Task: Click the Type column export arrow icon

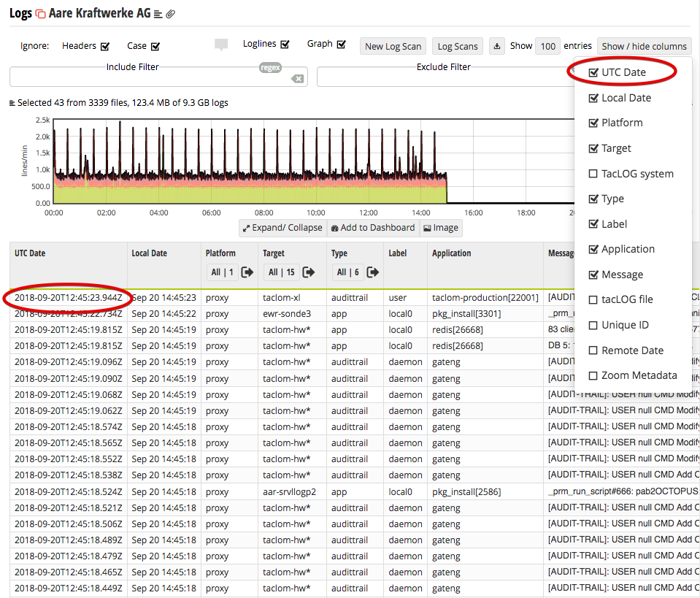Action: [373, 272]
